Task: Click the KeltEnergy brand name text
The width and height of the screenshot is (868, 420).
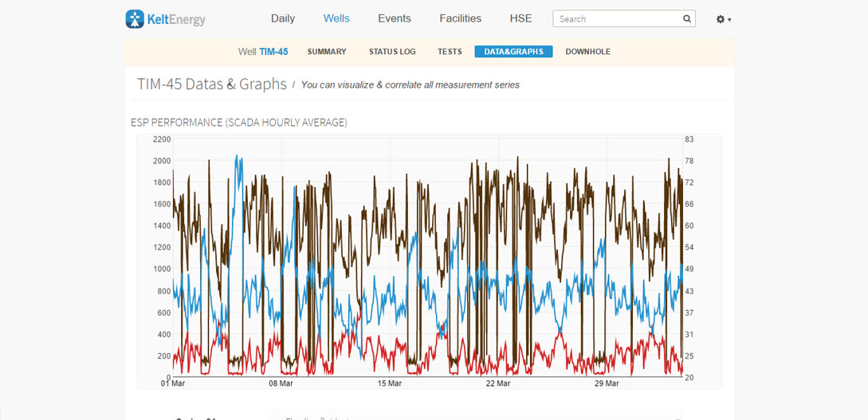Action: [176, 21]
